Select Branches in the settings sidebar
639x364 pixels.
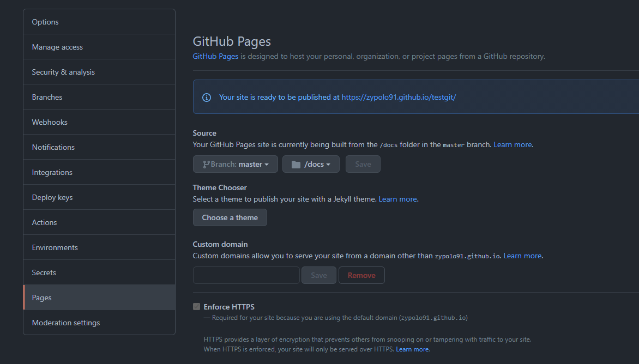(99, 97)
